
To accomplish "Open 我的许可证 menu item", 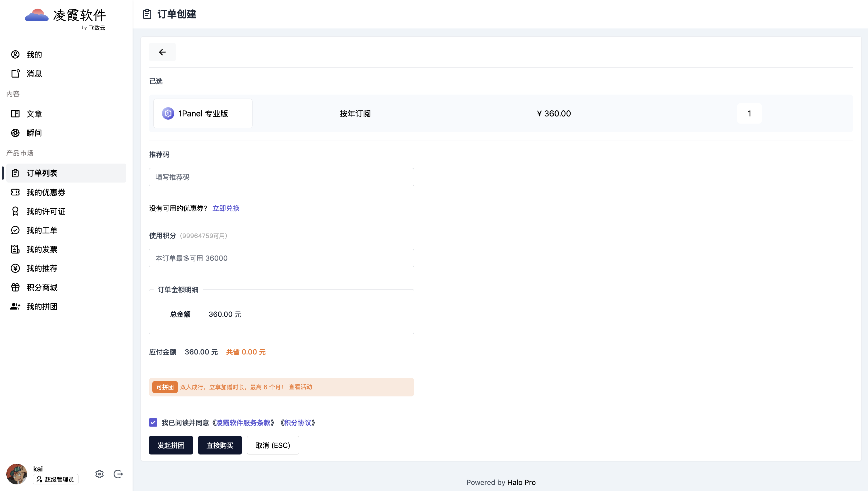I will tap(66, 211).
